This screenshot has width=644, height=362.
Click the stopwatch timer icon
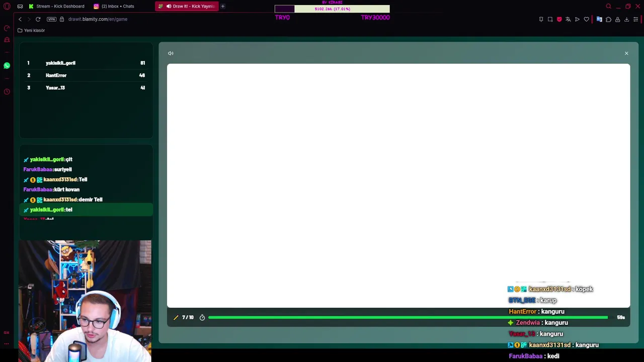coord(202,317)
